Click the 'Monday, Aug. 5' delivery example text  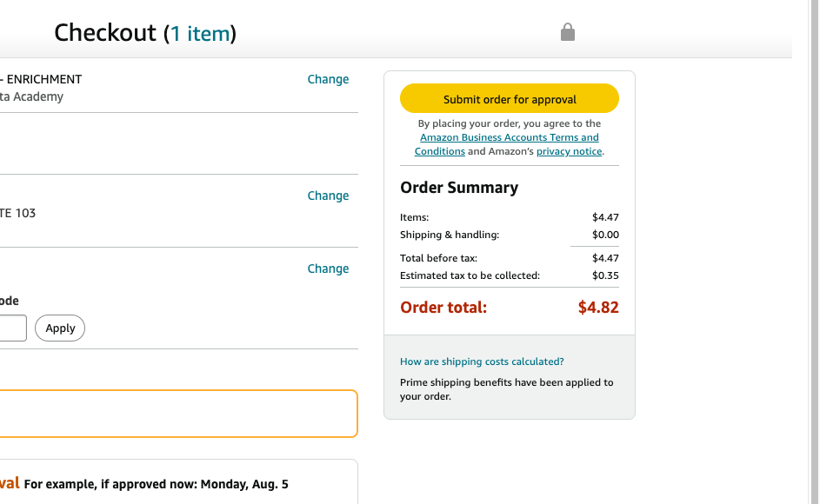(244, 484)
